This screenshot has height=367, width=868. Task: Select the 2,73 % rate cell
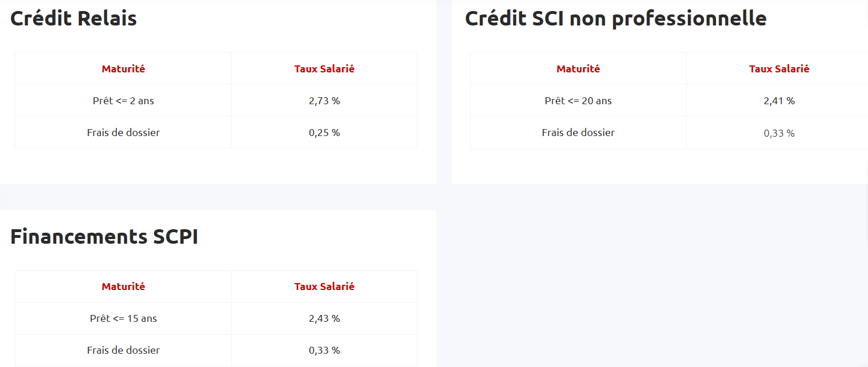coord(324,101)
